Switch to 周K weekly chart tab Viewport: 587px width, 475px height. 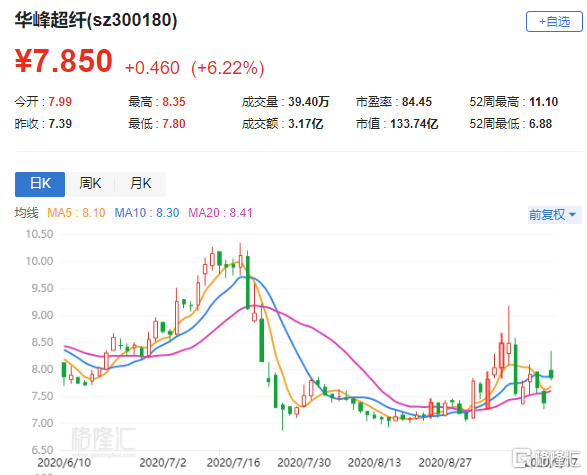[90, 184]
